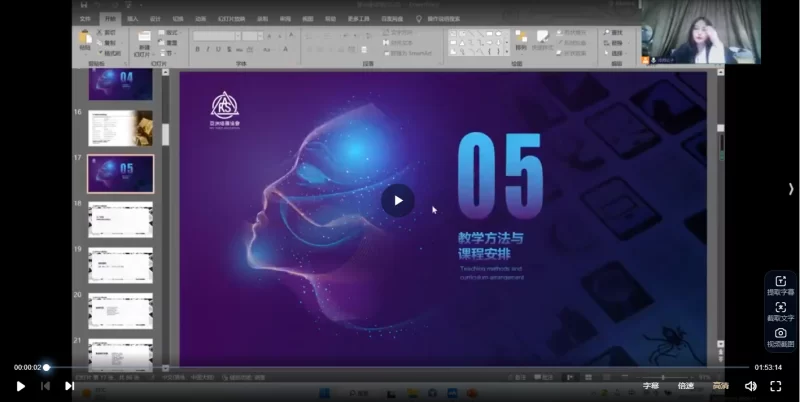This screenshot has width=800, height=402.
Task: Expand the shapes gallery more arrow
Action: 507,52
